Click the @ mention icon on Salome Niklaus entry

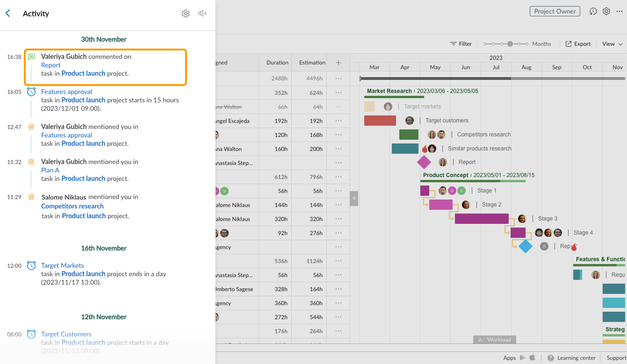31,197
